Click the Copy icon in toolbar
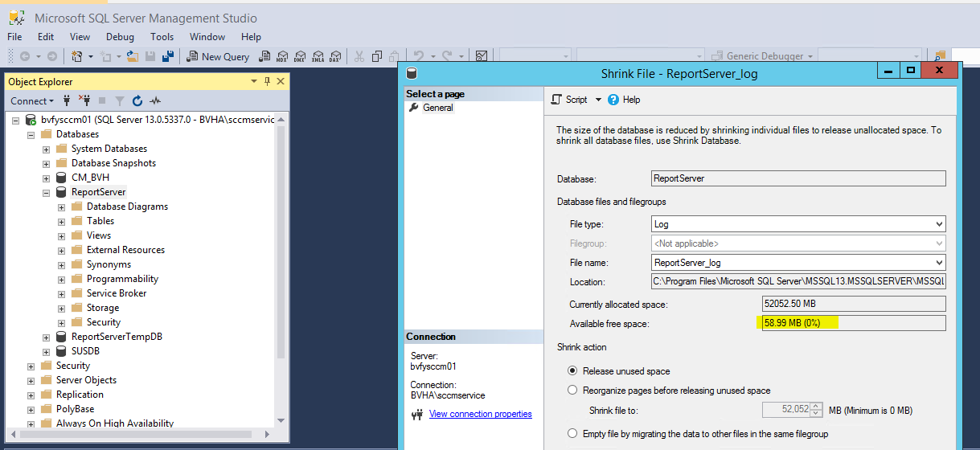Viewport: 980px width, 450px height. coord(379,56)
